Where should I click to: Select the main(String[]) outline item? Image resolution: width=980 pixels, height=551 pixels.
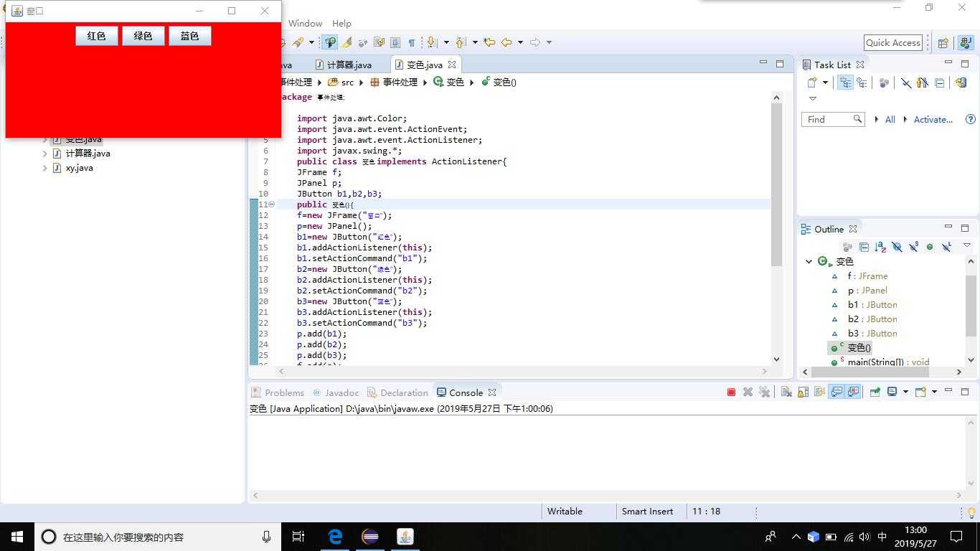tap(888, 362)
